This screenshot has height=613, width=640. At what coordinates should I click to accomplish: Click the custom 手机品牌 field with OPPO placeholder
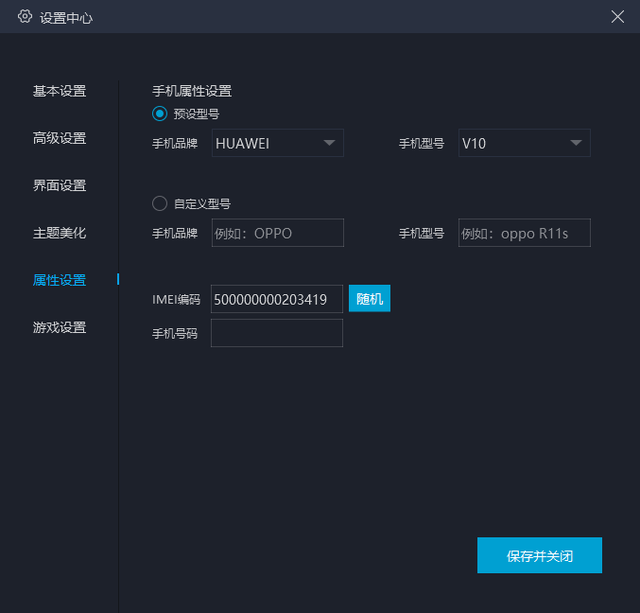(x=277, y=233)
